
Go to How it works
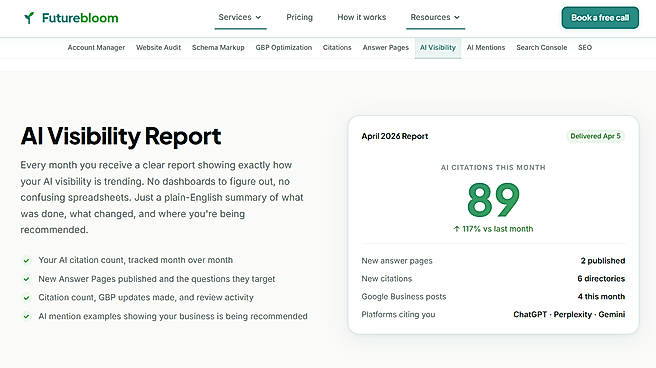(x=361, y=17)
